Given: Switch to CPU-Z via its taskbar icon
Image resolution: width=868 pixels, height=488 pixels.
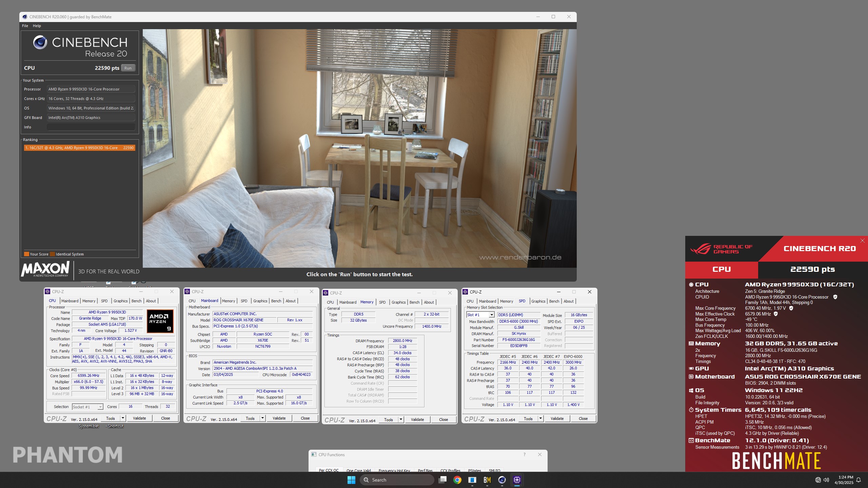Looking at the screenshot, I should [517, 480].
